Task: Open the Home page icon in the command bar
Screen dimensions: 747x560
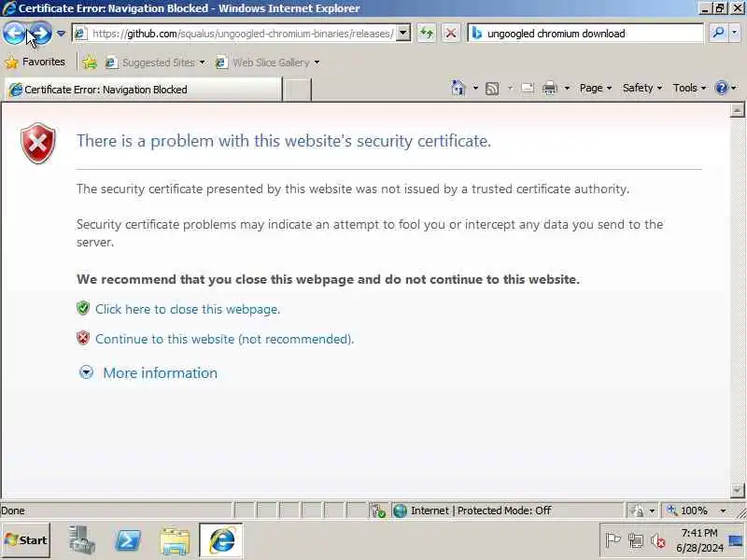Action: pyautogui.click(x=458, y=88)
